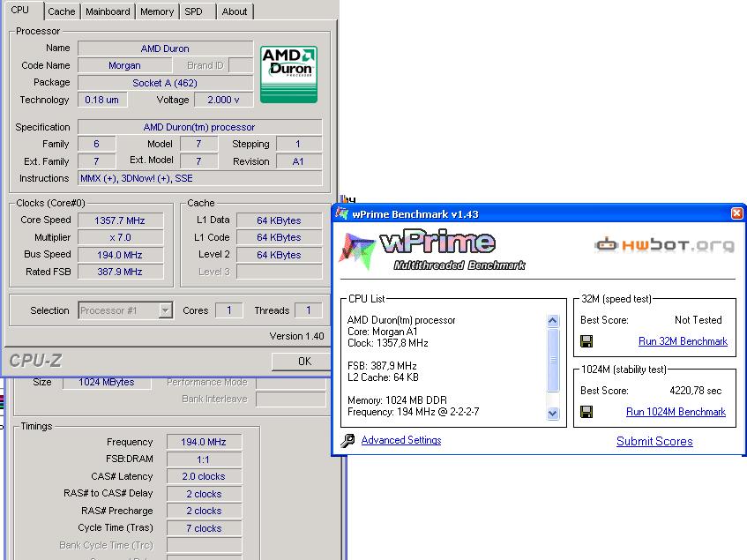Click the Instructions field MMX (+), 3DNow! (+), SSE
This screenshot has width=747, height=560.
coord(200,178)
